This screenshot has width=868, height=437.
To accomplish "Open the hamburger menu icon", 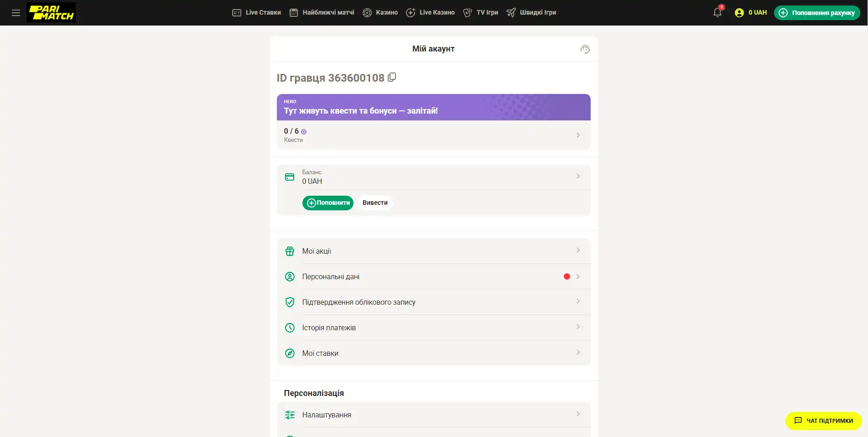I will coord(16,13).
